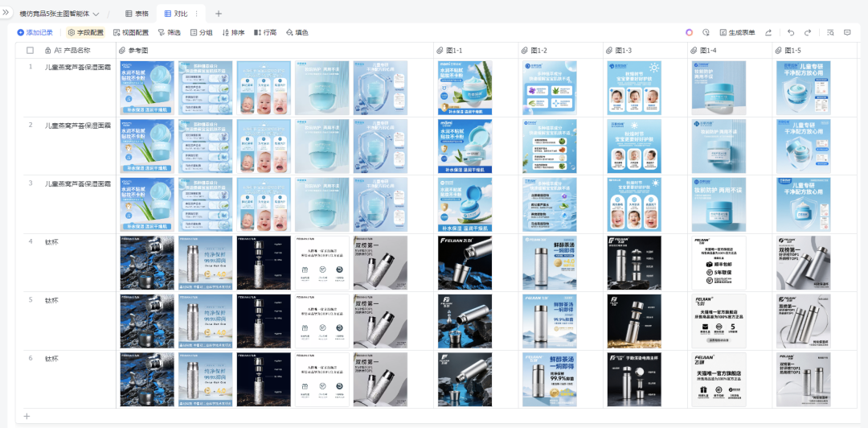
Task: Adjust 行高 row height
Action: (265, 33)
